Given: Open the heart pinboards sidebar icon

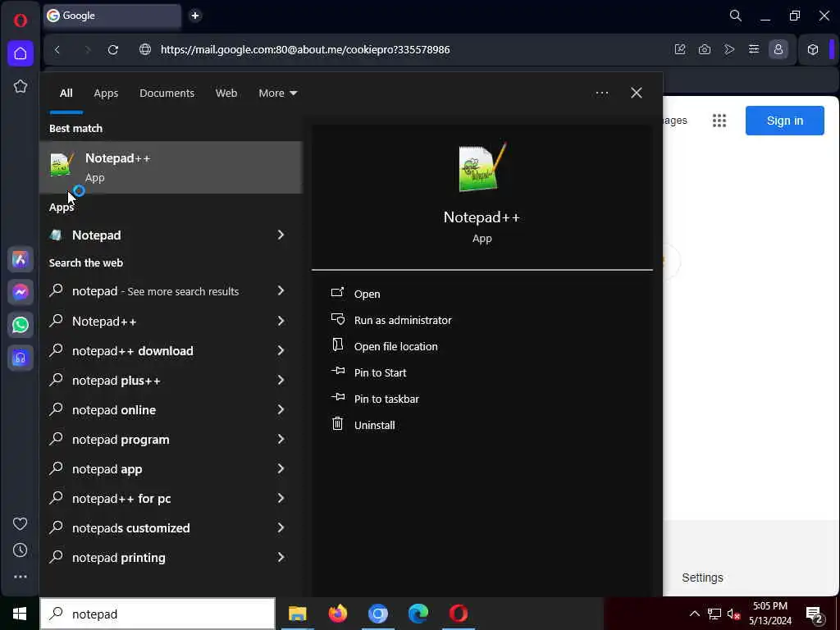Looking at the screenshot, I should tap(21, 523).
